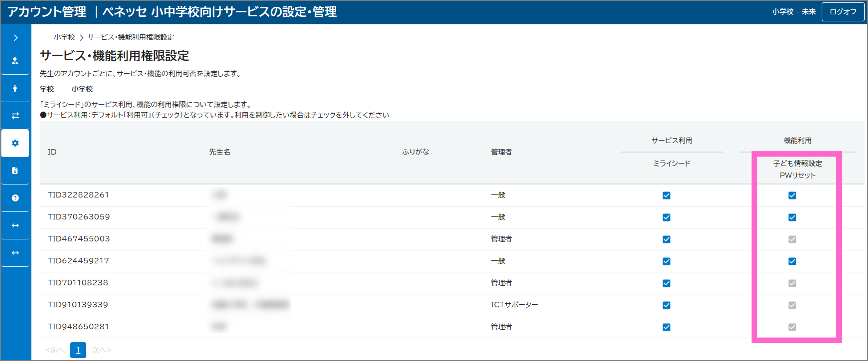Click the <前へ previous page link
Viewport: 868px width, 361px height.
click(54, 350)
